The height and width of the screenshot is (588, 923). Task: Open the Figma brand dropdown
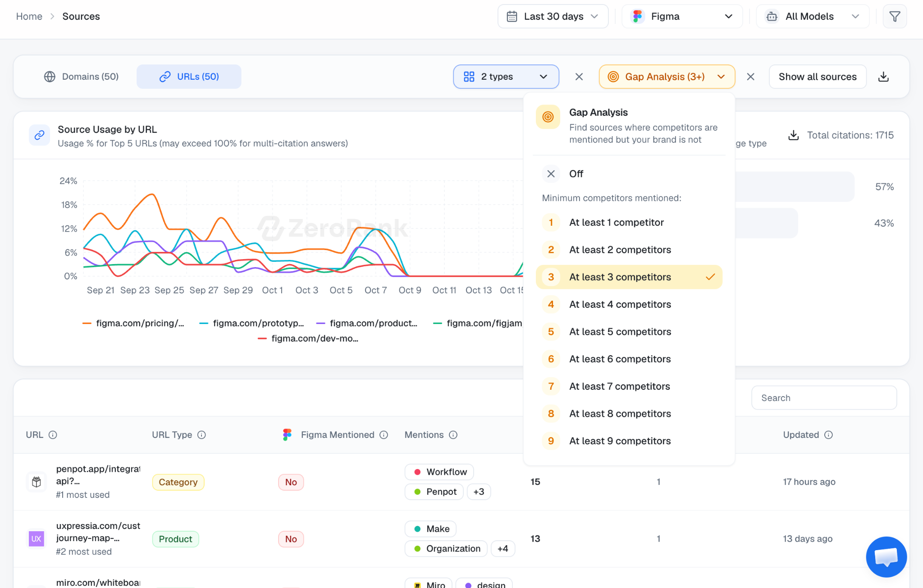tap(682, 17)
